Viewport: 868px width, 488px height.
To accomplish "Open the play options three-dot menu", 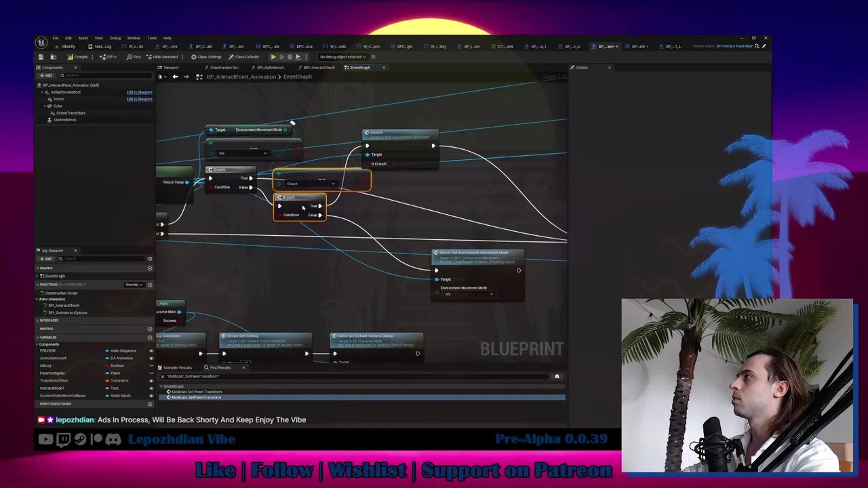I will pyautogui.click(x=306, y=57).
